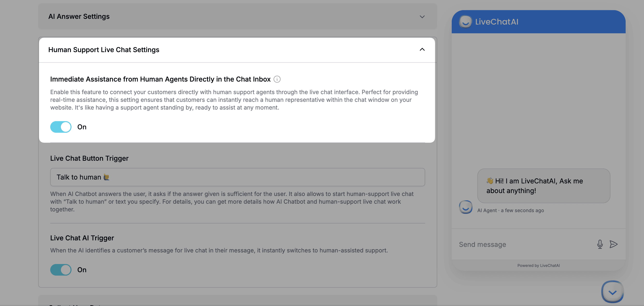Viewport: 644px width, 306px height.
Task: Click the LiveChatAI title text in widget header
Action: [496, 22]
